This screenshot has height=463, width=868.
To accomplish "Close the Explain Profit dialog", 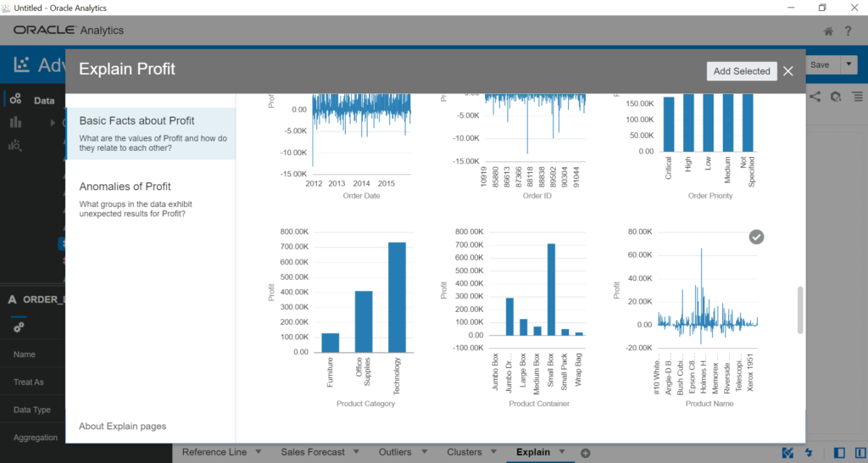I will [x=788, y=71].
